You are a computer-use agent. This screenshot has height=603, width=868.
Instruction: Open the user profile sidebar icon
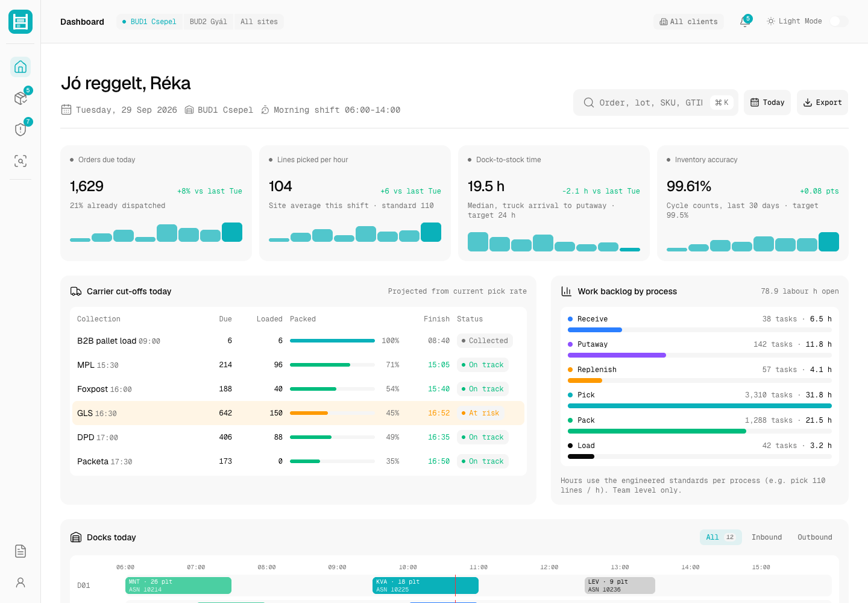pyautogui.click(x=20, y=582)
